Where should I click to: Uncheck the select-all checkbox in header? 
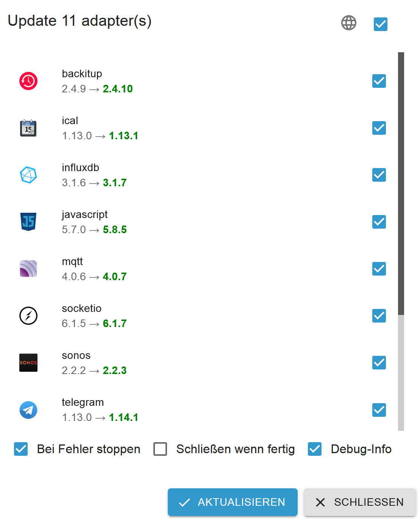(x=380, y=24)
